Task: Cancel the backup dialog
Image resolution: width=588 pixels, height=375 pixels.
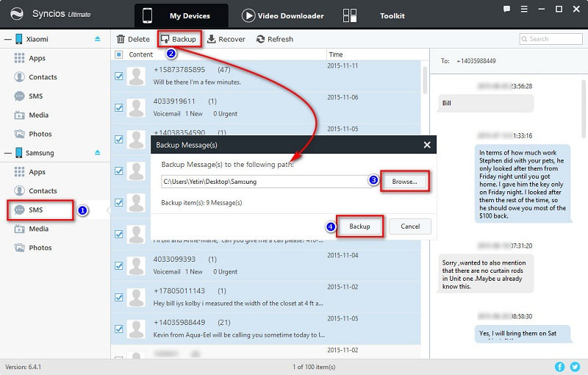Action: 410,226
